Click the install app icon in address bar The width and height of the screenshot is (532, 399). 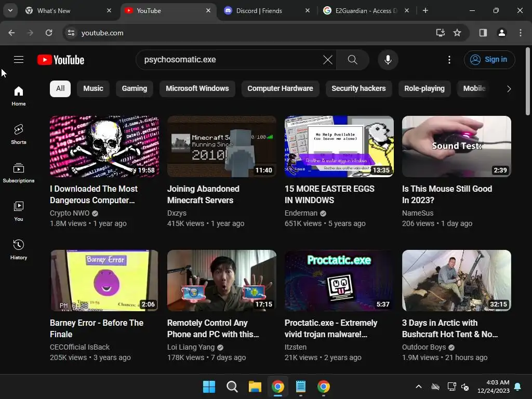coord(440,33)
